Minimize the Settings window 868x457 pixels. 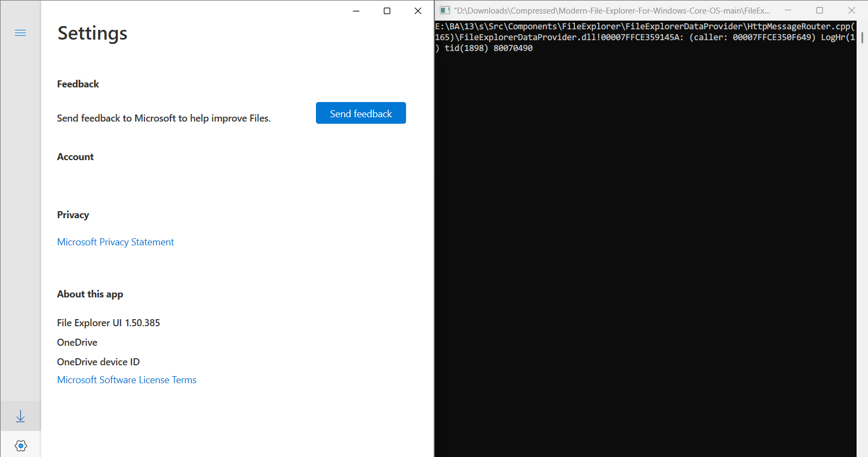click(356, 11)
